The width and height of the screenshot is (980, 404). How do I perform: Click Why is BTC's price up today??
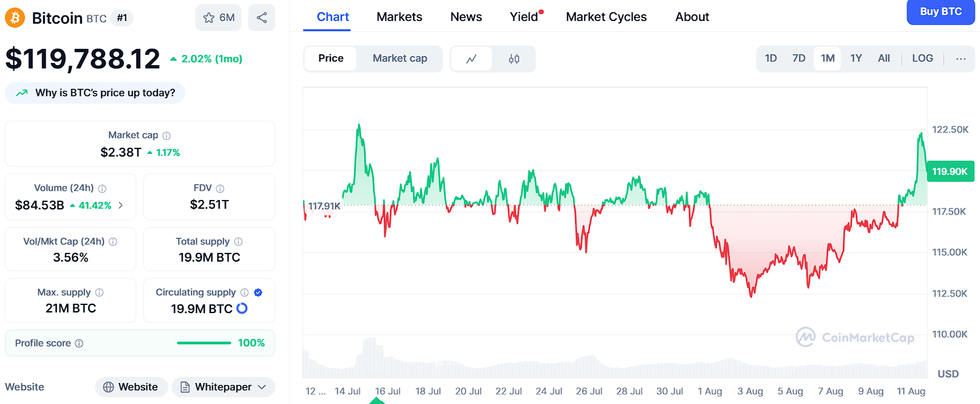tap(95, 93)
